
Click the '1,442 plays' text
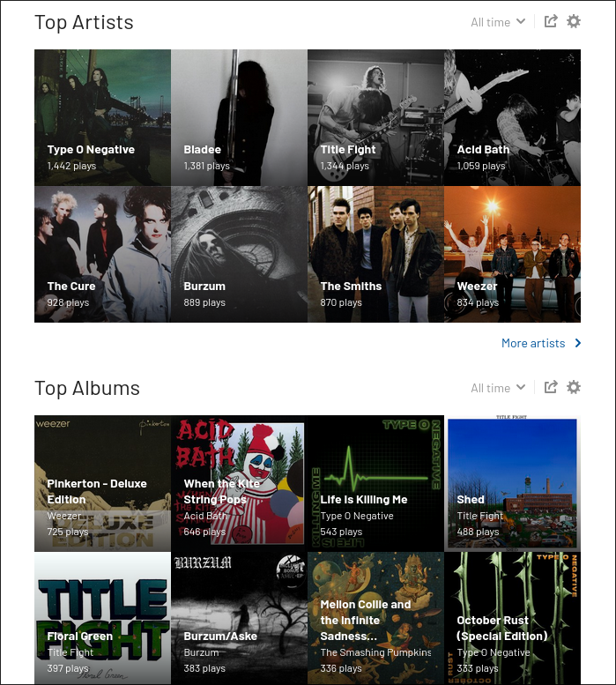click(71, 166)
